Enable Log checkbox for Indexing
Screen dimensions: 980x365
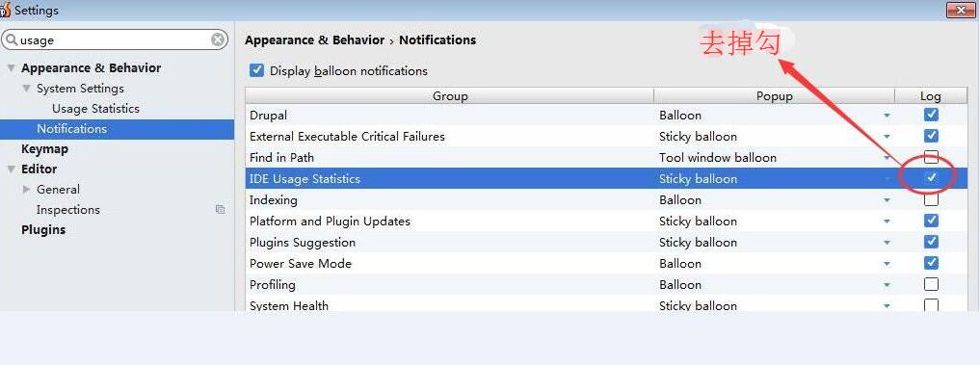[931, 200]
